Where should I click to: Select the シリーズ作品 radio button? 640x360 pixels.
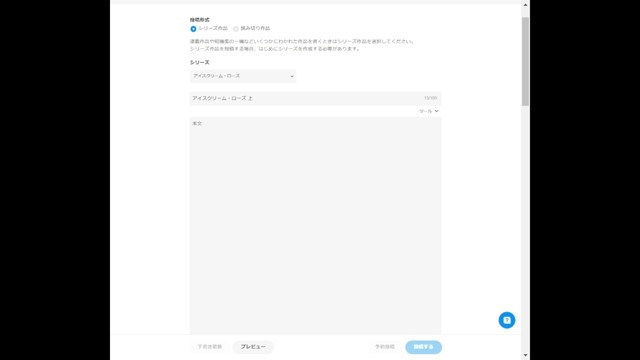[x=193, y=29]
